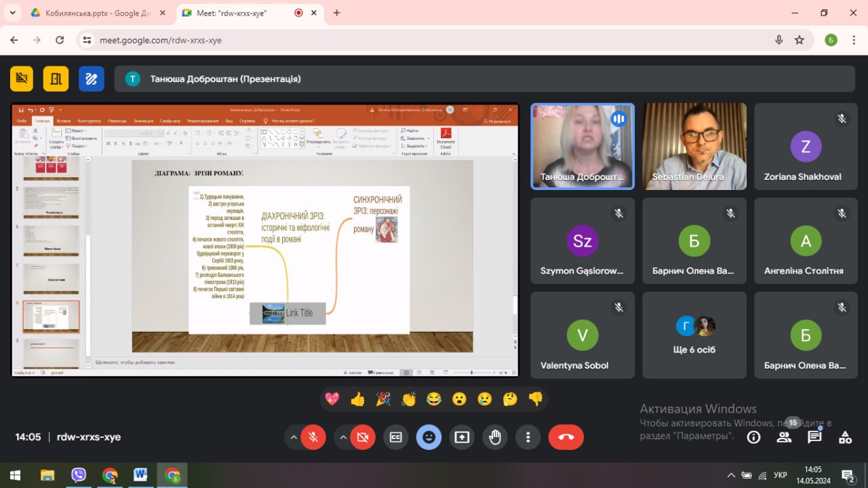This screenshot has width=868, height=488.
Task: Send the thumbs up emoji reaction
Action: pos(357,399)
